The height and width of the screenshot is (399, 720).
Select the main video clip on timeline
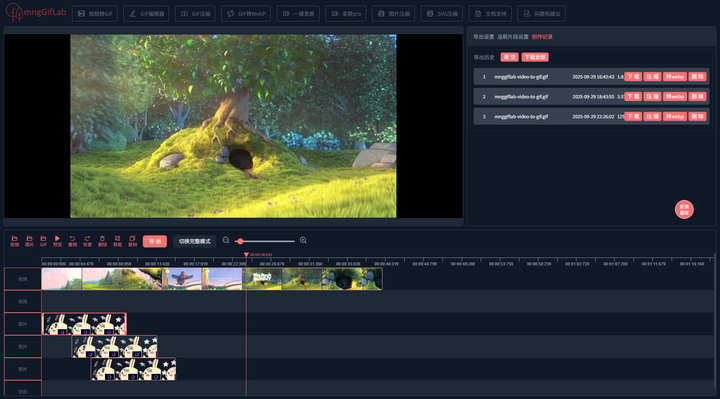[x=212, y=279]
